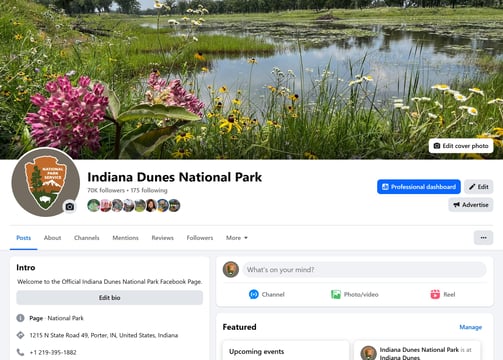Screen dimensions: 503x360
Task: Click the Edit bio button
Action: [x=109, y=298]
